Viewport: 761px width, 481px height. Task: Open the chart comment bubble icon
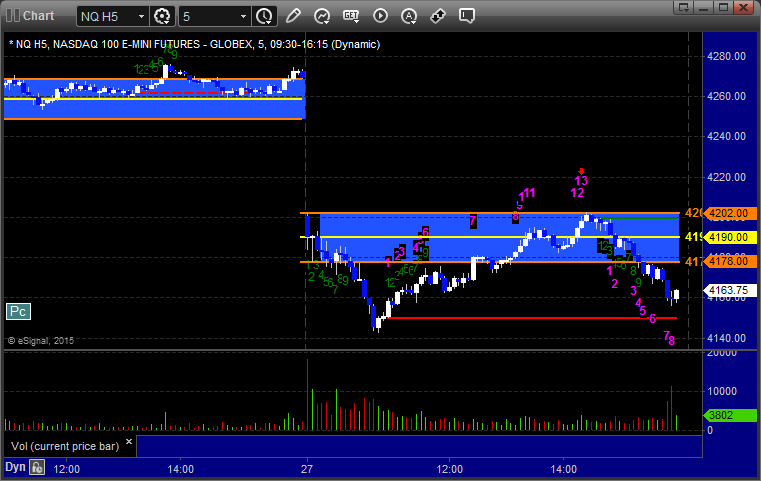tap(467, 16)
